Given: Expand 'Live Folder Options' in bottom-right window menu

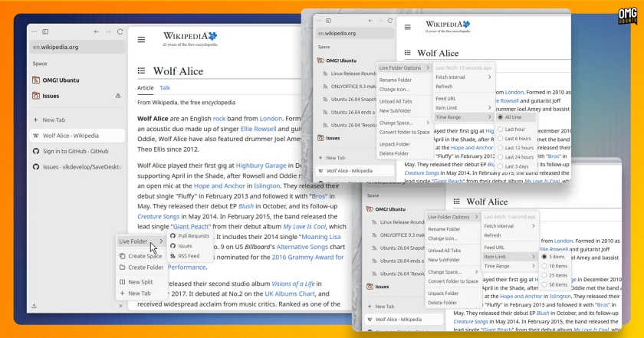Looking at the screenshot, I should (453, 217).
